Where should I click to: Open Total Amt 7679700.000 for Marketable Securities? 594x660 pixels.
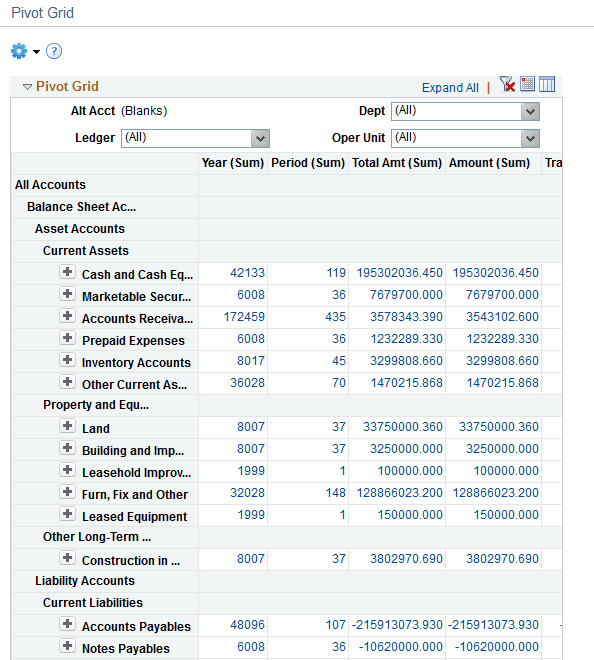point(406,295)
